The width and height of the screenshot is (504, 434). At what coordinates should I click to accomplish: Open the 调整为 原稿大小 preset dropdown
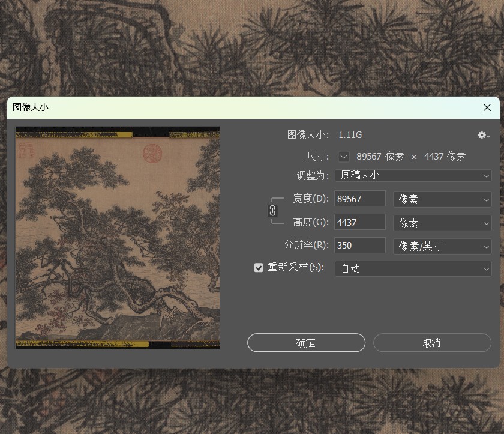point(413,175)
